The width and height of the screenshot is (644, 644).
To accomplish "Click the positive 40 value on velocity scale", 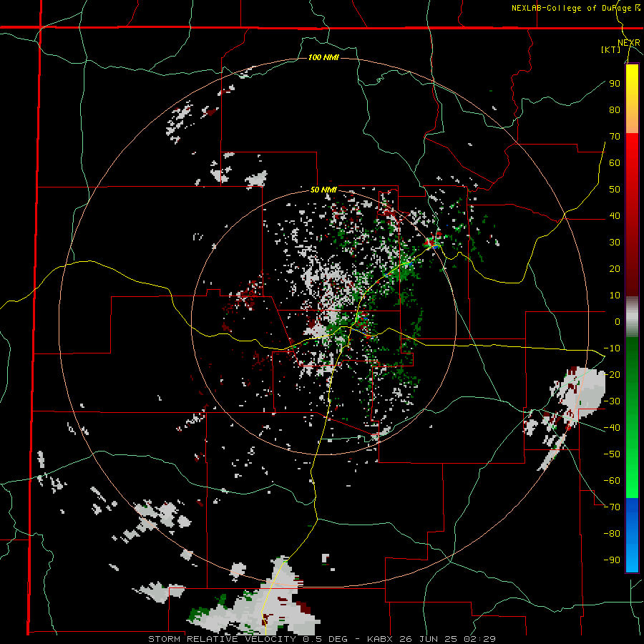I will point(615,215).
